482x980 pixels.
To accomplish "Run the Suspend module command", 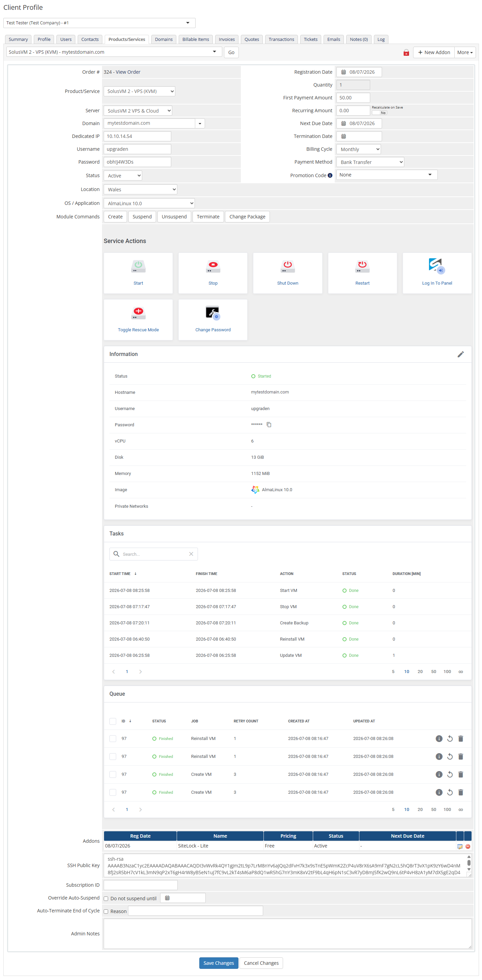I will [x=142, y=216].
